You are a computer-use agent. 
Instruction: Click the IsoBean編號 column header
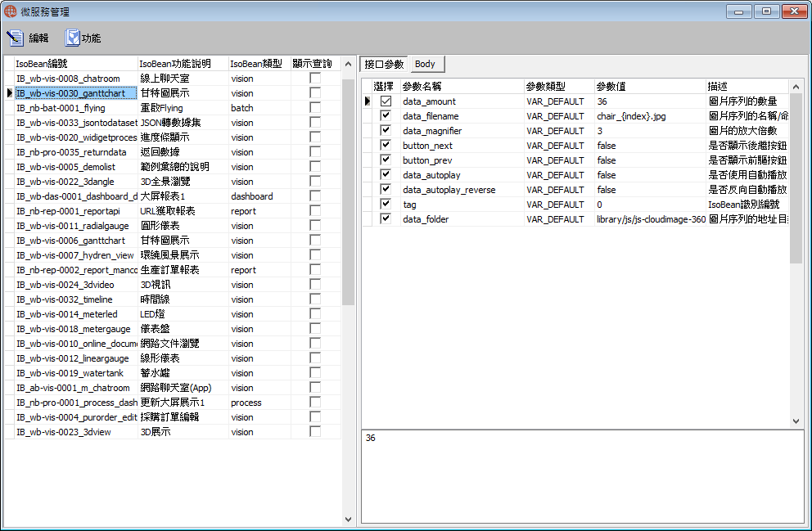pos(75,64)
